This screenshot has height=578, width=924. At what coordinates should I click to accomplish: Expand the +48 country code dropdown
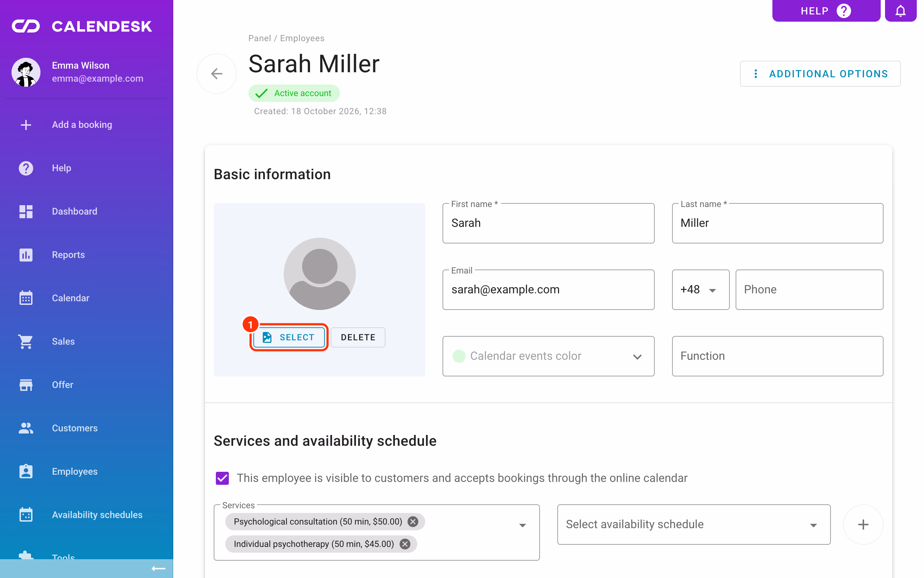coord(700,290)
